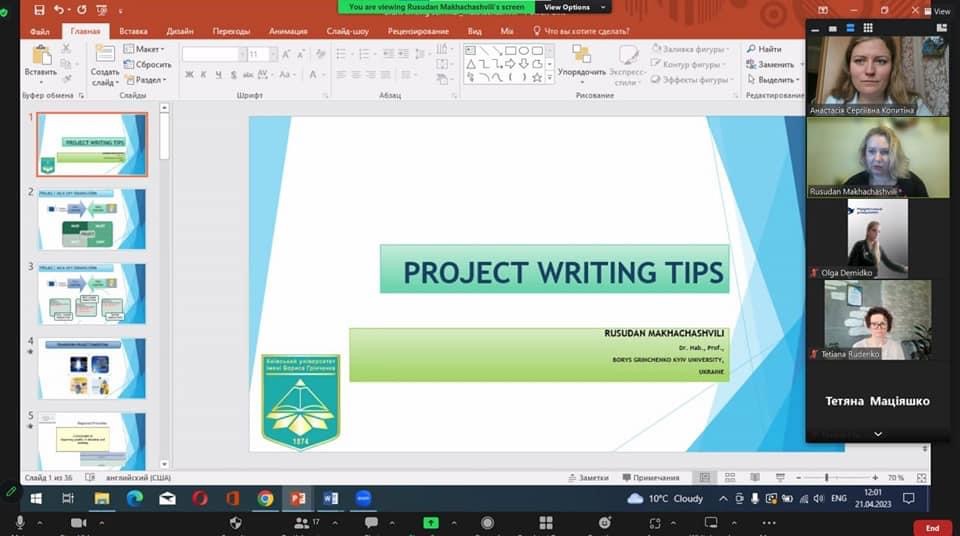Click the Find (Найти) button
The width and height of the screenshot is (960, 536).
coord(762,49)
